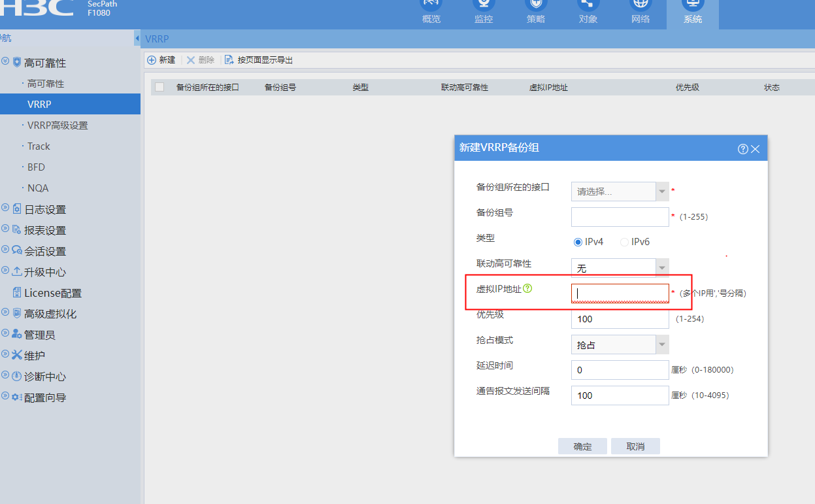Open the 策略 policy tab
The height and width of the screenshot is (504, 815).
coord(536,13)
